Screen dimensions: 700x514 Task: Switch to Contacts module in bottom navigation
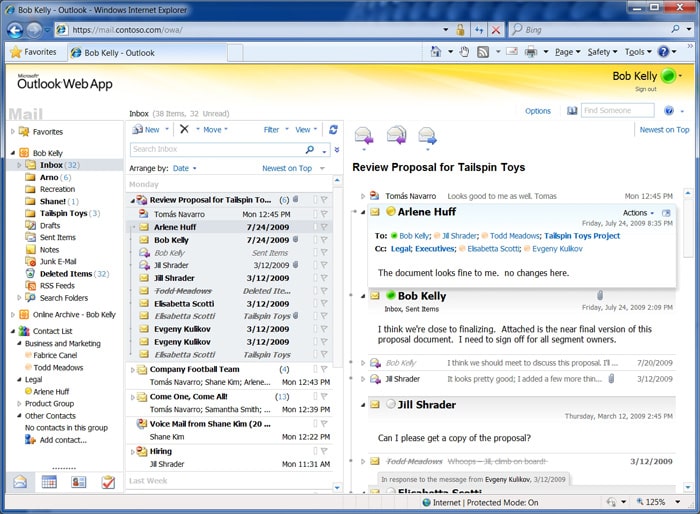(78, 482)
